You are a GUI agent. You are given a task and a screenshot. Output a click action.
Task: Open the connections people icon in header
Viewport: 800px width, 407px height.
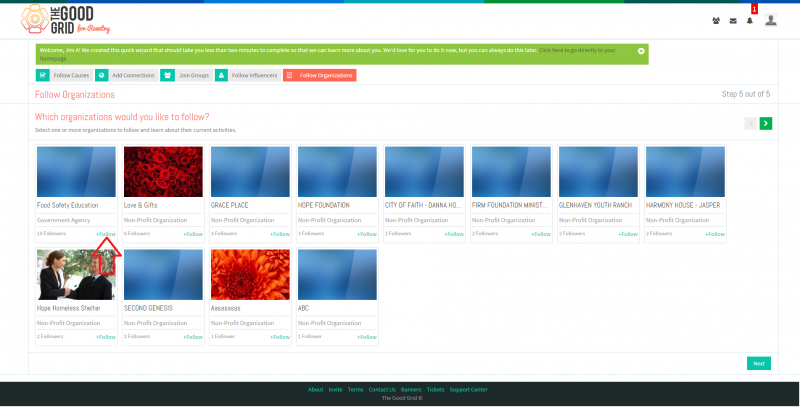tap(716, 21)
